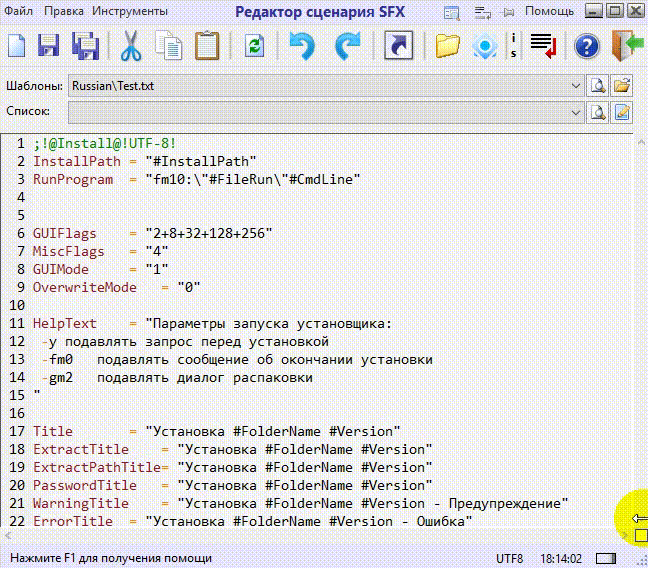Click the ExtractTitle line

(233, 449)
